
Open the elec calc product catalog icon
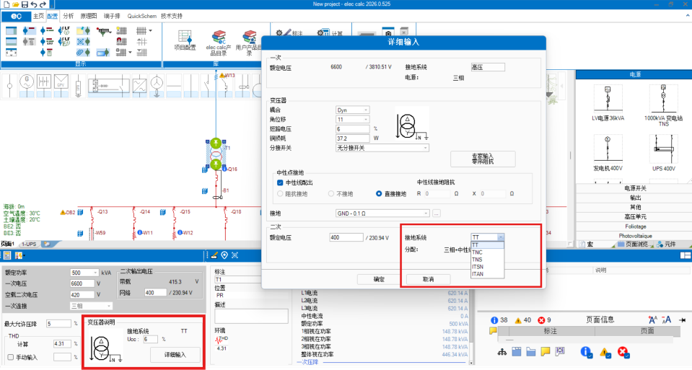point(218,37)
